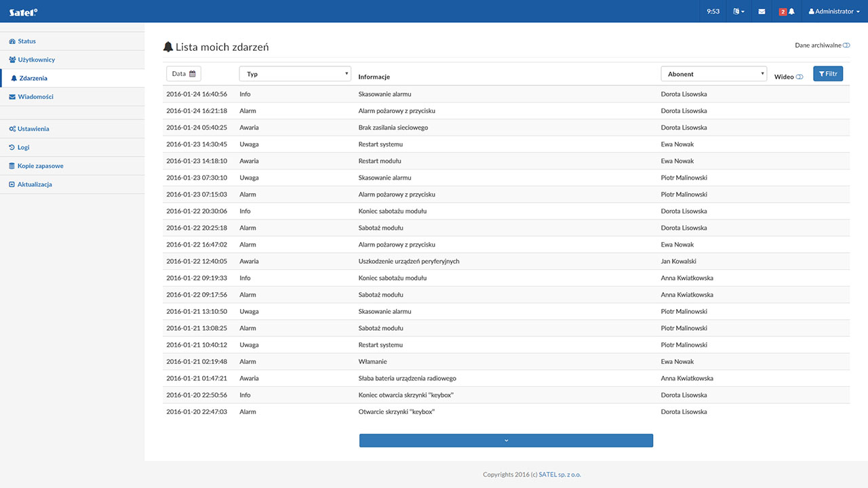Click the Logi history icon in sidebar
Image resolution: width=868 pixels, height=488 pixels.
point(12,147)
